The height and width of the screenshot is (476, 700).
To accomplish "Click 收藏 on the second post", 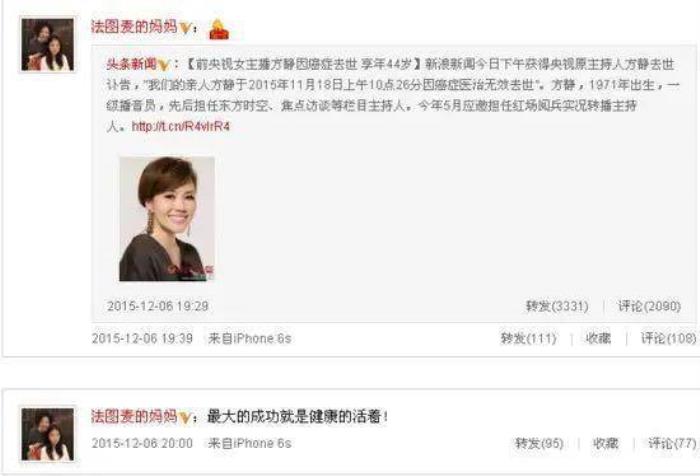I will pos(605,443).
